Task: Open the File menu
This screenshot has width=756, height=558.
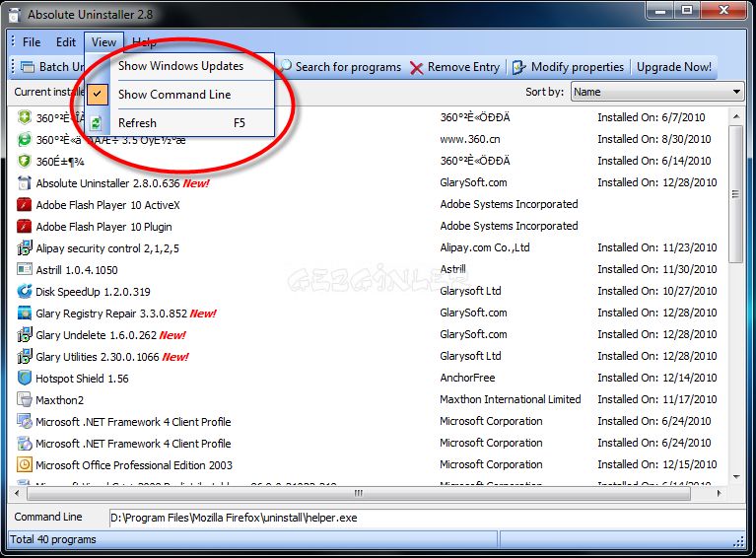Action: tap(32, 42)
